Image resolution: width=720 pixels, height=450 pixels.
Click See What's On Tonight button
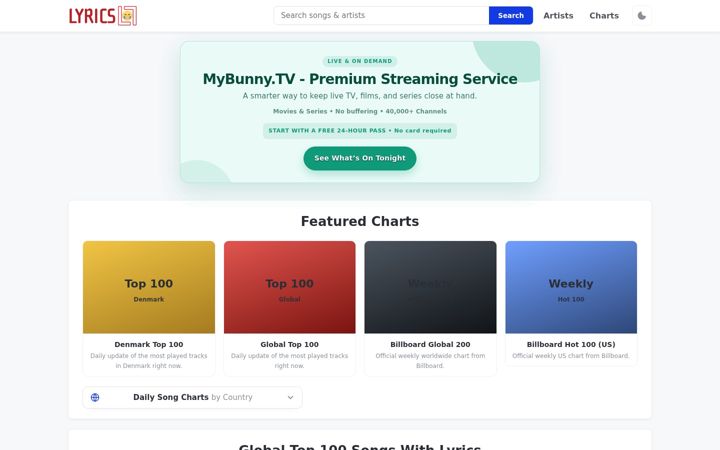(360, 158)
